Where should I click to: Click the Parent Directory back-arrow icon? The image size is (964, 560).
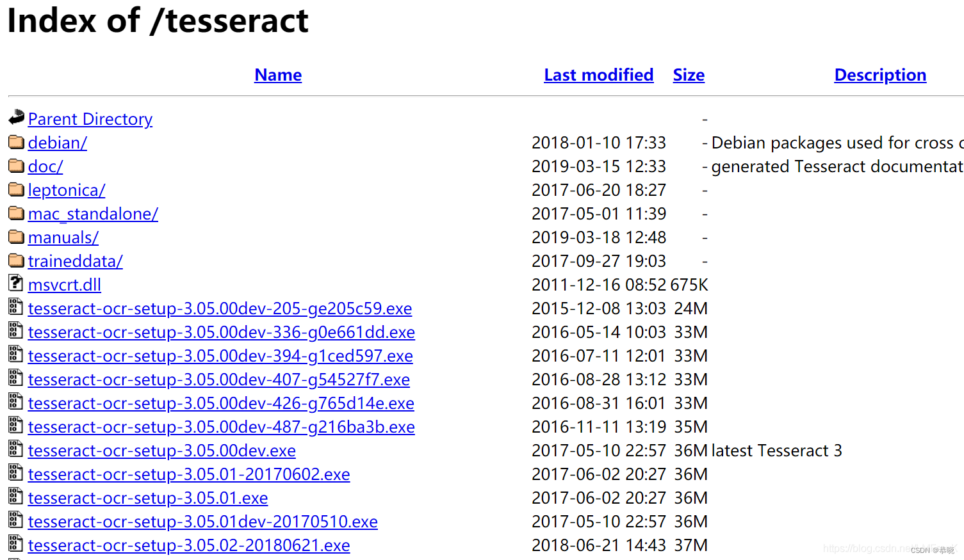coord(16,117)
